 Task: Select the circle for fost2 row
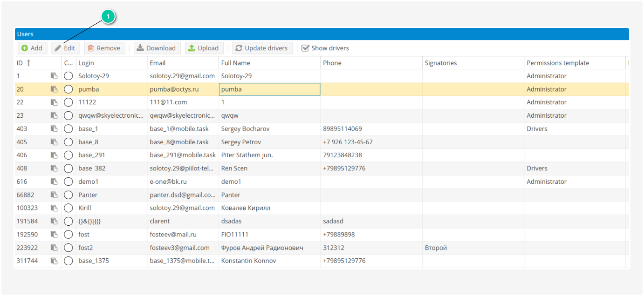click(x=69, y=248)
